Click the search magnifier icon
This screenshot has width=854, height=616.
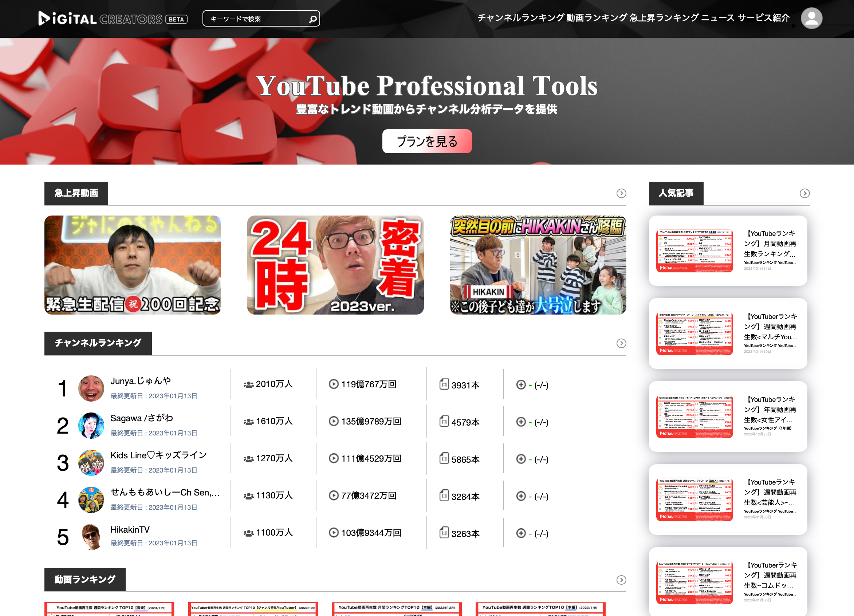coord(312,19)
